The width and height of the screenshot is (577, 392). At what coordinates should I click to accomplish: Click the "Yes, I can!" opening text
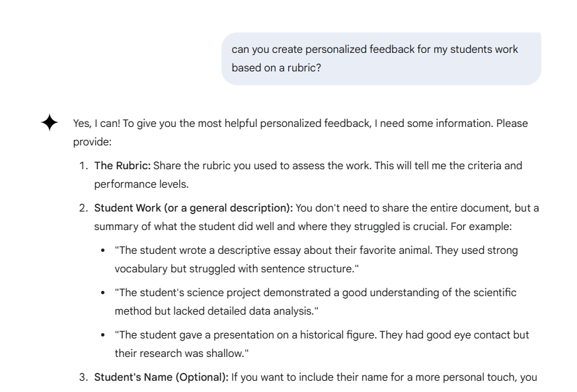point(96,124)
